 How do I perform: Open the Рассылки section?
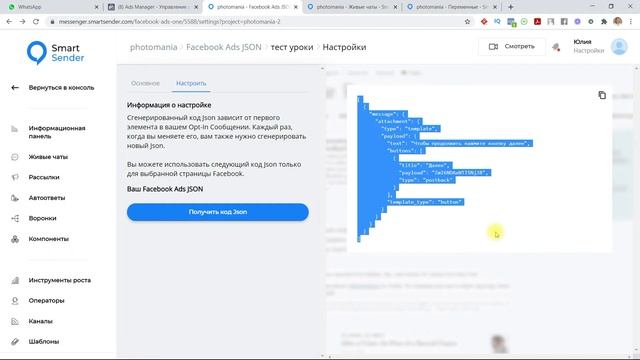pos(44,177)
